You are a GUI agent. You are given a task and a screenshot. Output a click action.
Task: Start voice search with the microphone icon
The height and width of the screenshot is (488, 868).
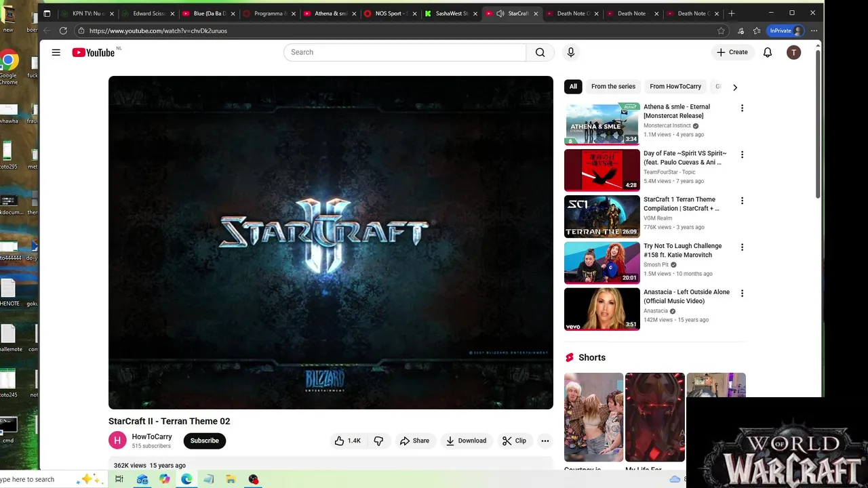pyautogui.click(x=571, y=52)
